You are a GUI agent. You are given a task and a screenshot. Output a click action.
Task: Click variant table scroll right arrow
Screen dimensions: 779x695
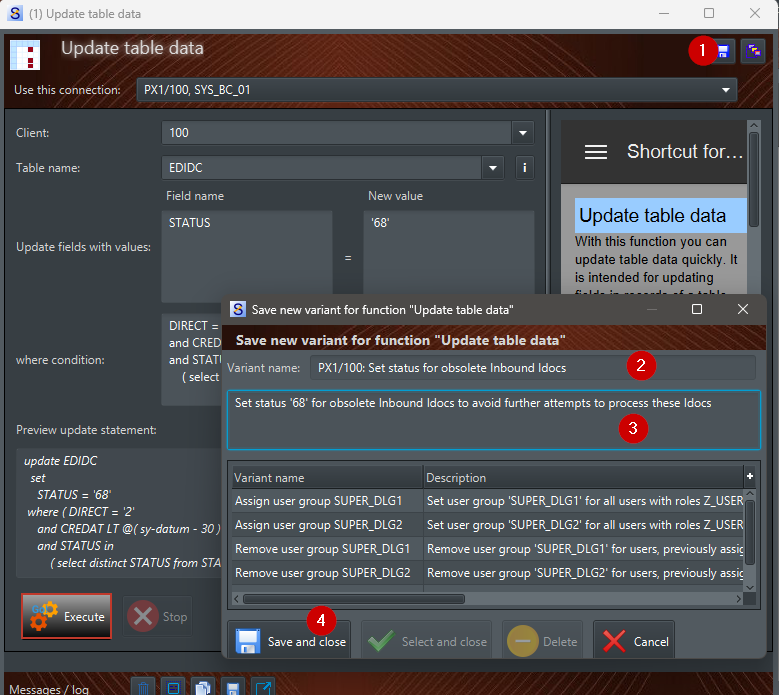[x=739, y=599]
